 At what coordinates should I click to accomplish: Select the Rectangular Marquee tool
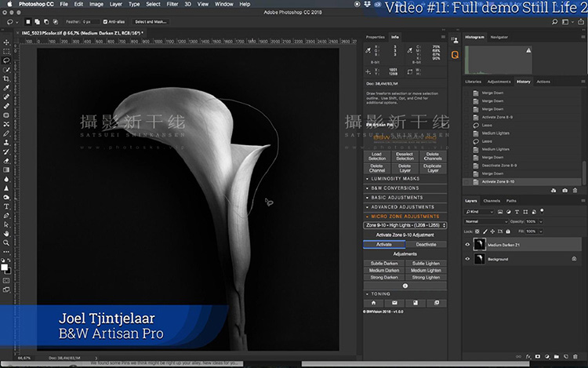6,51
